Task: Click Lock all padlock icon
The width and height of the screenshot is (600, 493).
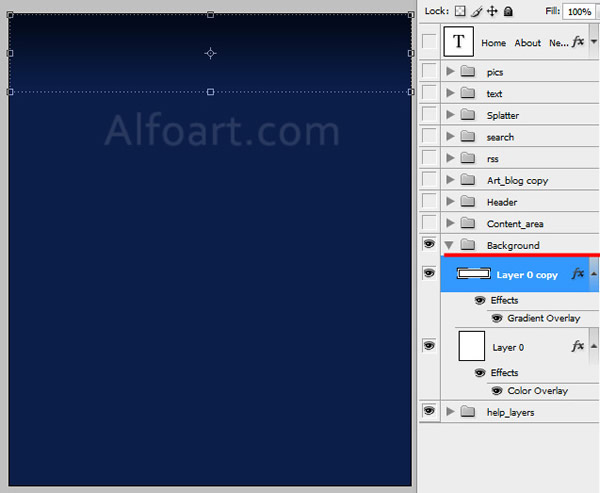Action: coord(508,11)
